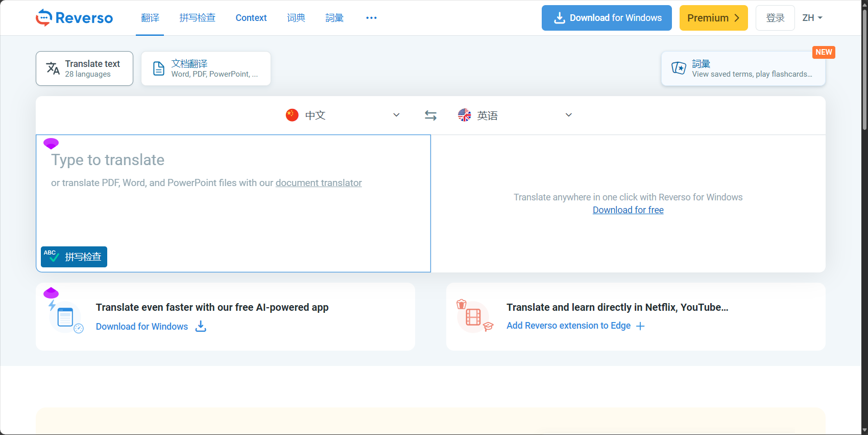Image resolution: width=868 pixels, height=435 pixels.
Task: Open target language 英语 dropdown
Action: pos(515,116)
